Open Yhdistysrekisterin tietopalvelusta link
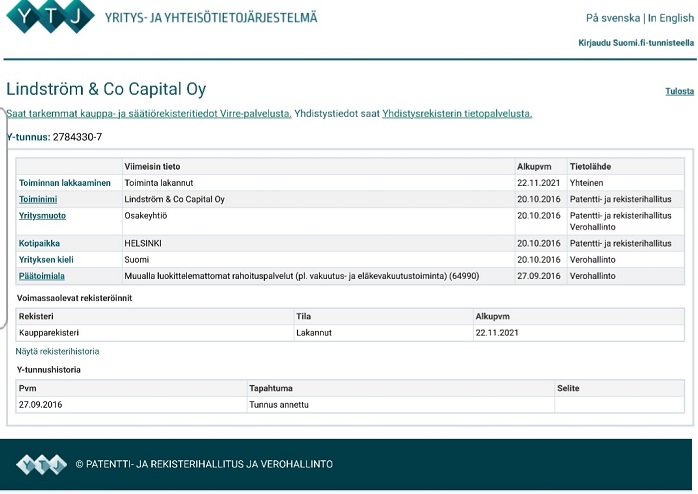The width and height of the screenshot is (698, 494). (457, 113)
